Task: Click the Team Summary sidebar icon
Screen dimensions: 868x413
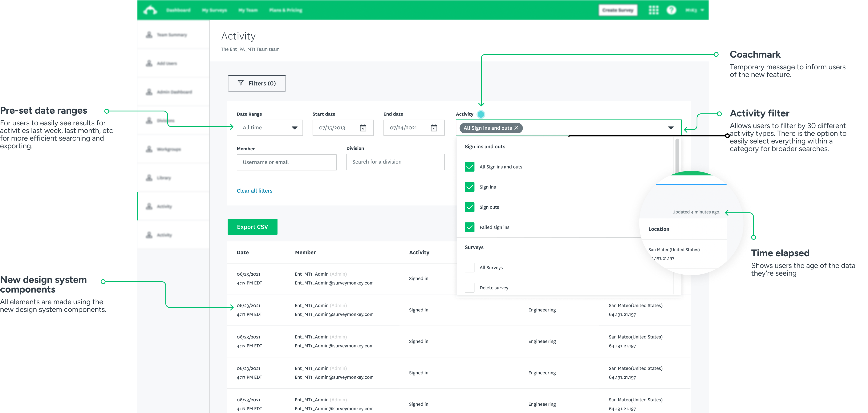Action: [149, 35]
